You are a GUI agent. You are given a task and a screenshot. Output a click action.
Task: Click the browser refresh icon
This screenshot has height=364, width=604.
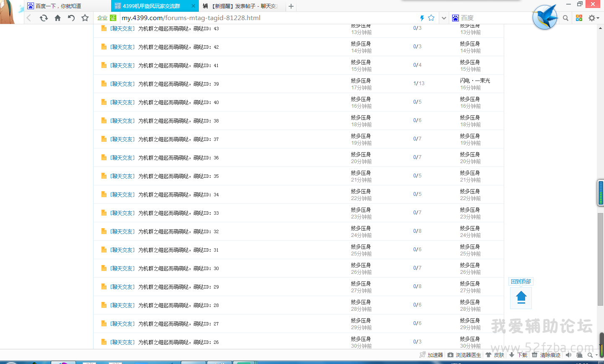44,18
